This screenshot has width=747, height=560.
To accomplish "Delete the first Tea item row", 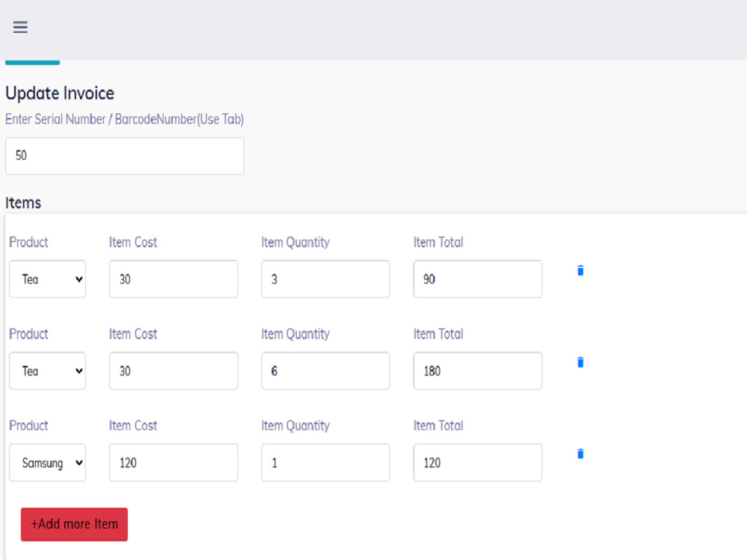I will click(x=580, y=270).
